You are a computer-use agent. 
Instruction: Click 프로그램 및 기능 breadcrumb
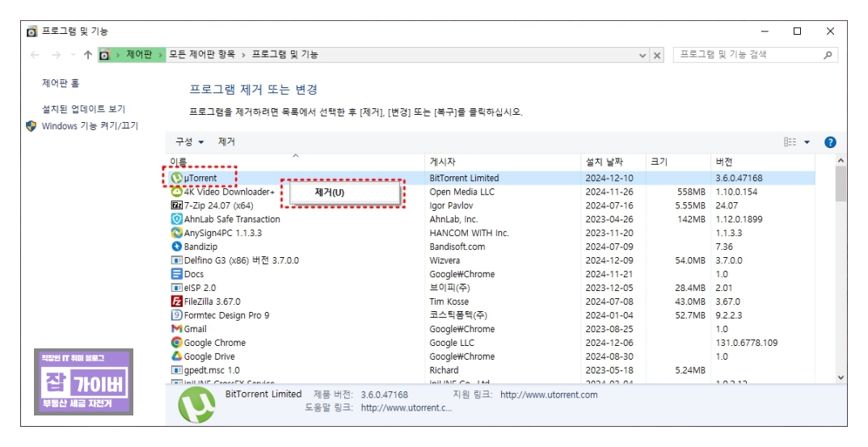click(285, 54)
